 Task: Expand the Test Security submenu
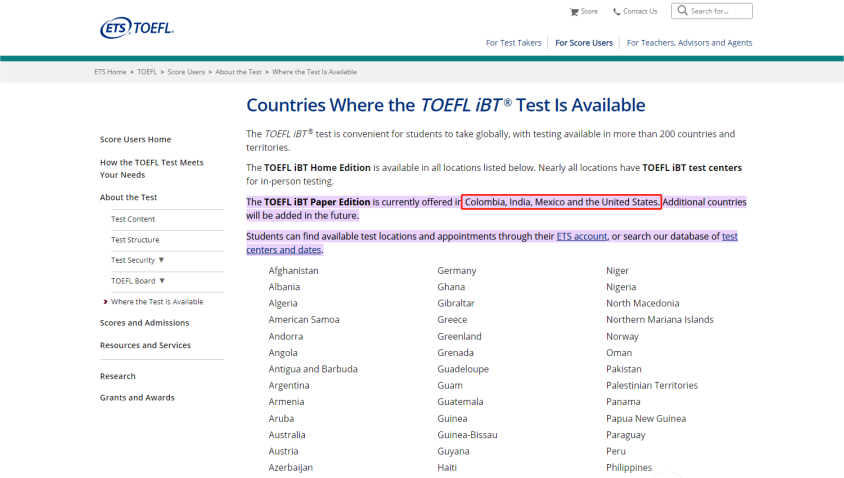[x=161, y=260]
